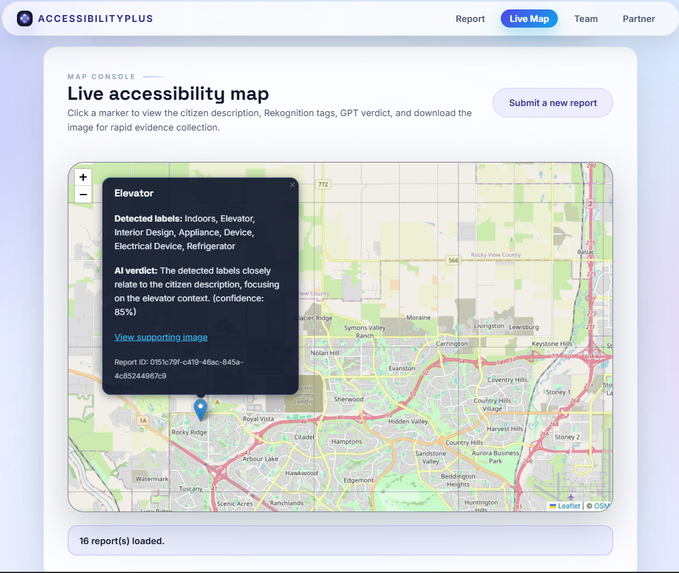
Task: Click the blue map marker pin
Action: pyautogui.click(x=200, y=410)
